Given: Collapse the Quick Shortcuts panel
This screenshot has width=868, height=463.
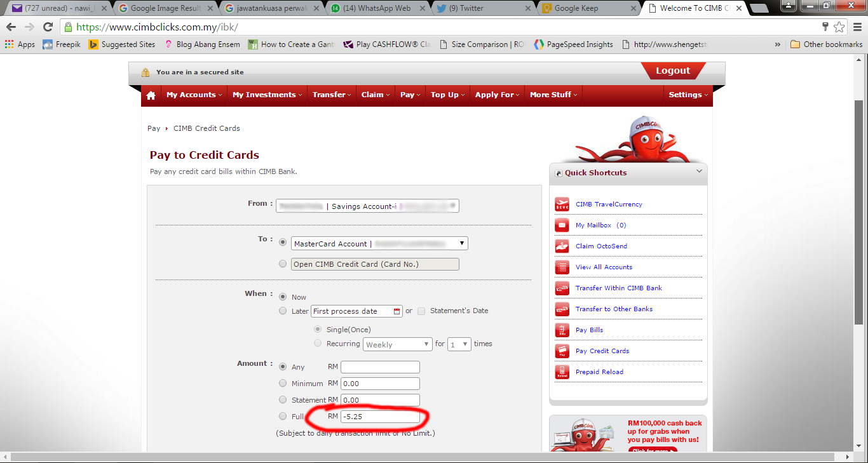Looking at the screenshot, I should (x=699, y=171).
